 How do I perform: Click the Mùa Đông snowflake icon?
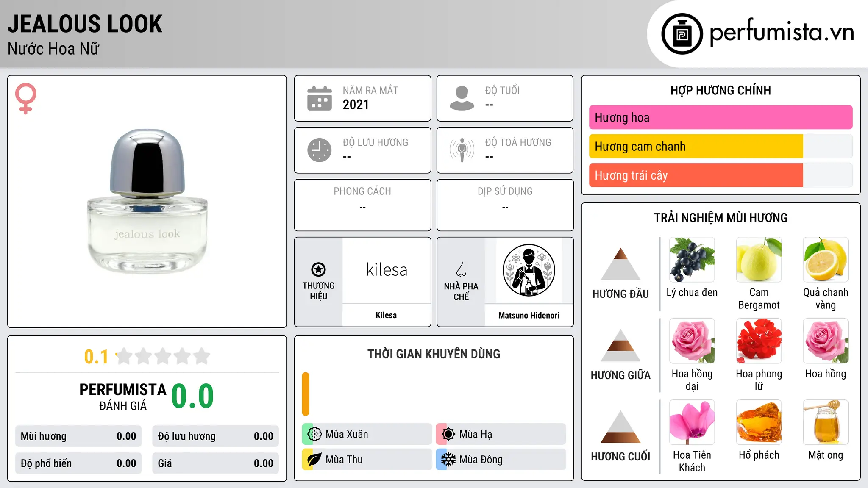click(448, 460)
